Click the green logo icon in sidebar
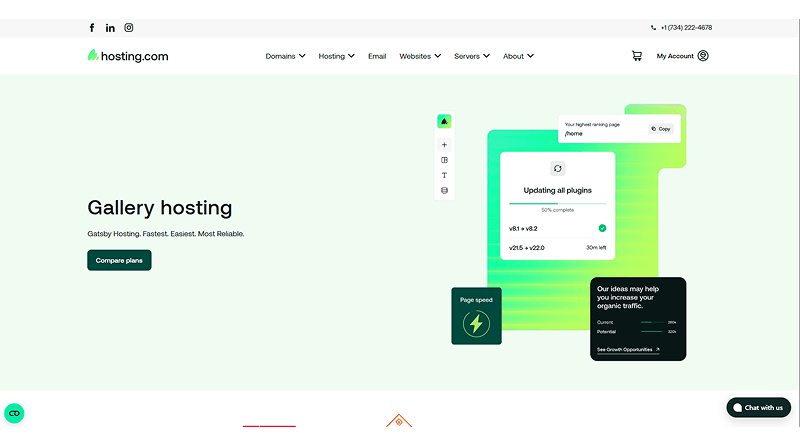 pyautogui.click(x=444, y=121)
